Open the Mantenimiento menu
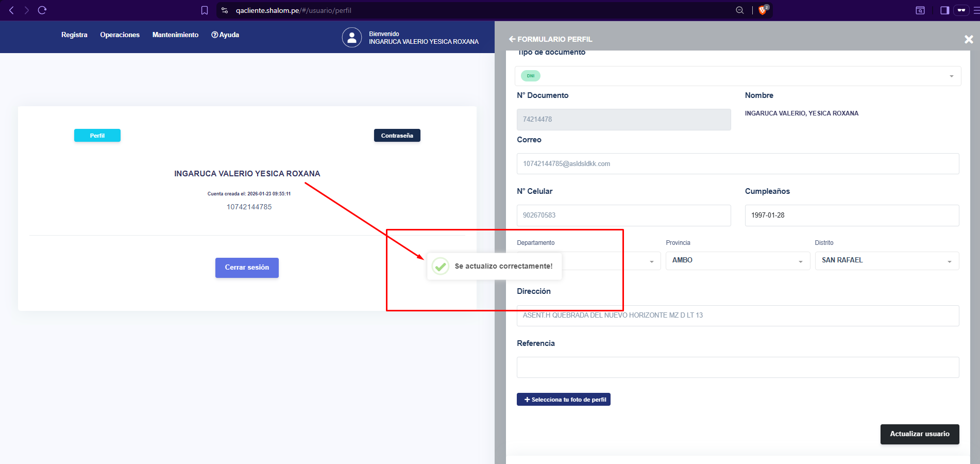The image size is (980, 464). [x=175, y=35]
